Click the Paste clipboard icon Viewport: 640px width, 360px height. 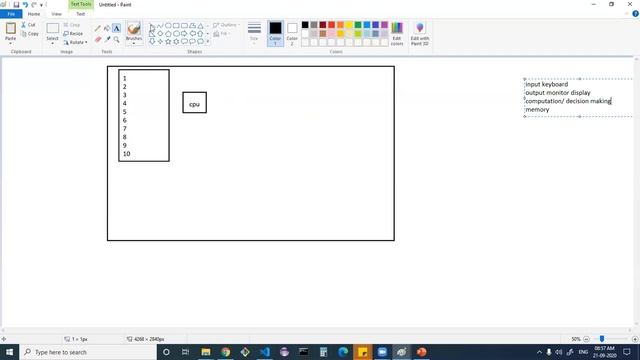click(11, 29)
